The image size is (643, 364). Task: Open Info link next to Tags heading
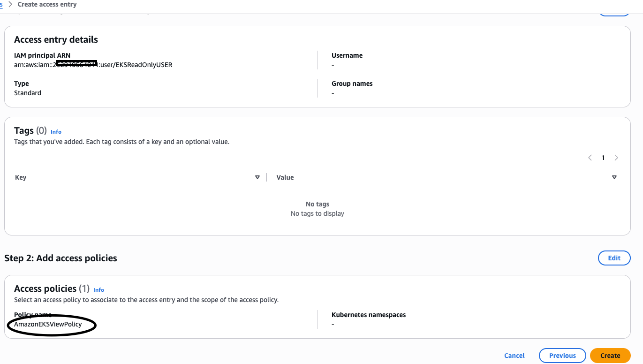[56, 132]
